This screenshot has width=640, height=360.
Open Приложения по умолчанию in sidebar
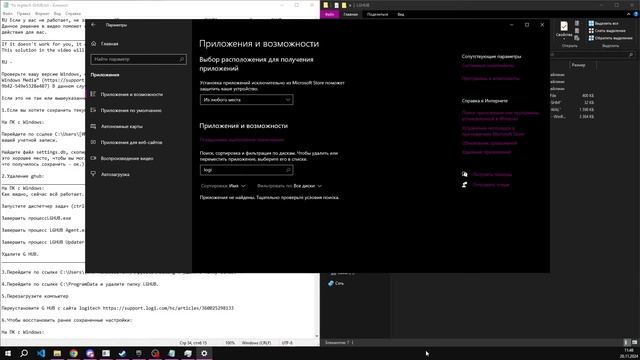(x=131, y=110)
